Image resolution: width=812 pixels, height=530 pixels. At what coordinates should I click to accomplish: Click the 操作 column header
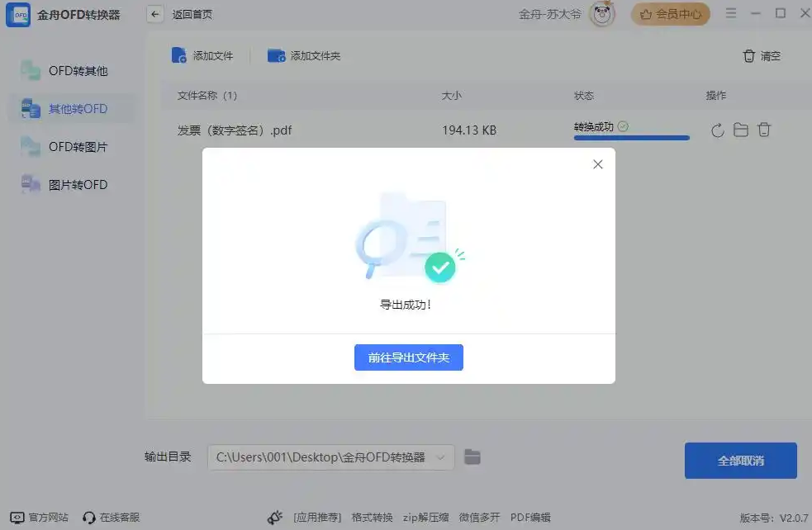coord(715,95)
